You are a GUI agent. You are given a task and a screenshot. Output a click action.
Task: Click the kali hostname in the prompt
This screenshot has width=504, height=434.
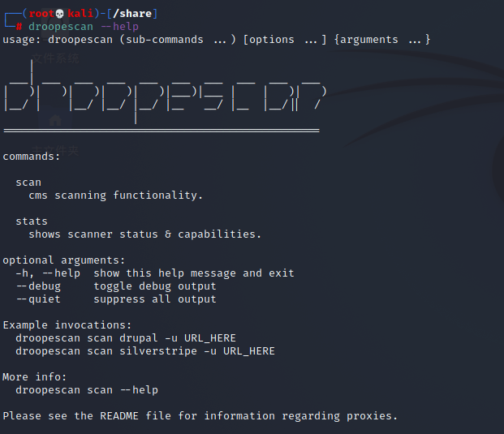80,14
